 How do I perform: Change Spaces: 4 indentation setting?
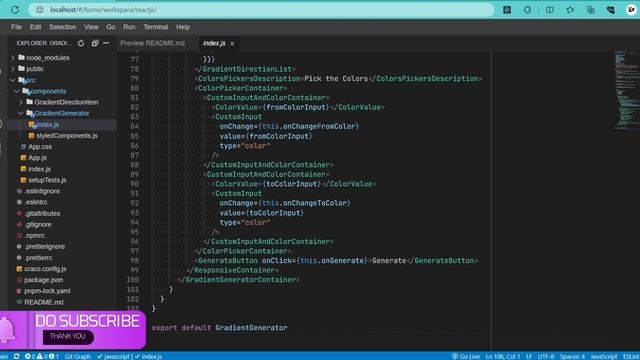point(572,356)
